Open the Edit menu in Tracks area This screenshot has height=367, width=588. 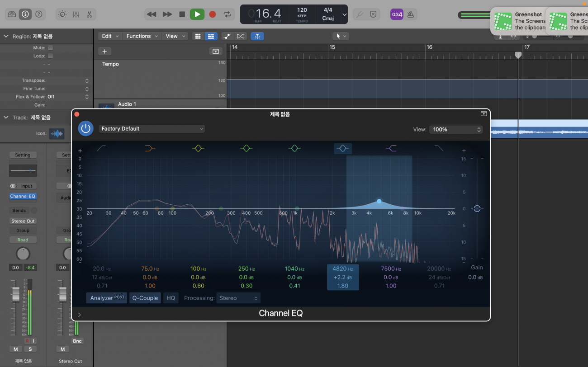(110, 36)
